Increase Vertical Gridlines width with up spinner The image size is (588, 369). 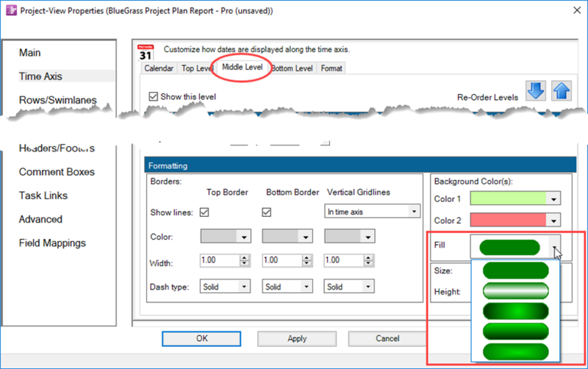point(369,257)
